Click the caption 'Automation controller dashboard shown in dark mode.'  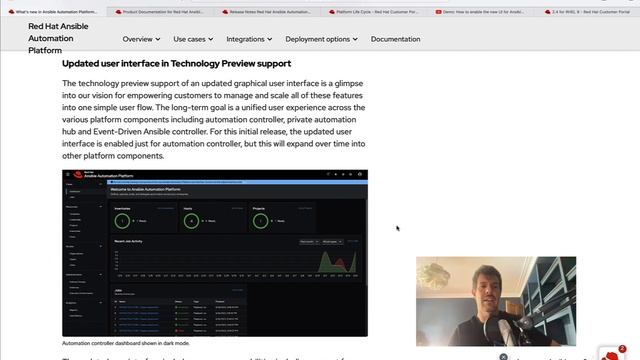[126, 343]
